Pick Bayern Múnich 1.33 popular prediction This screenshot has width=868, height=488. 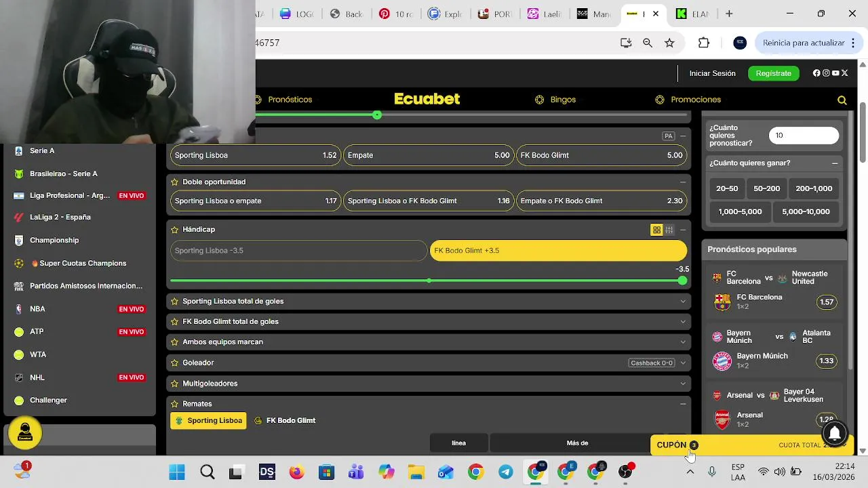pyautogui.click(x=827, y=361)
